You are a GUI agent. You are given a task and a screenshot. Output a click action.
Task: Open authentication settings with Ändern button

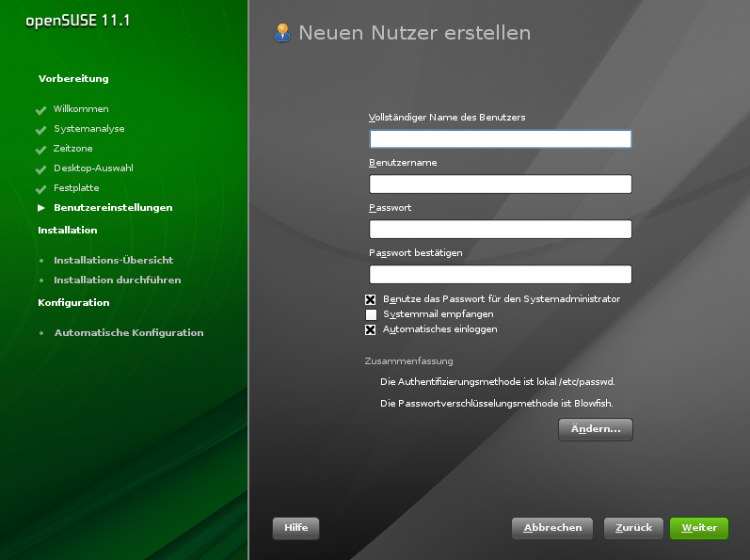(596, 429)
